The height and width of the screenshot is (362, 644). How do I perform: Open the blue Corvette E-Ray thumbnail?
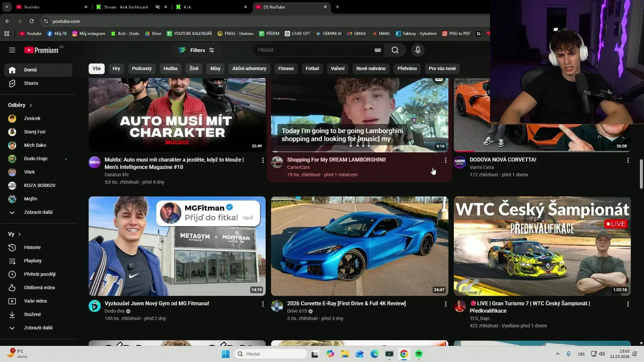(x=360, y=246)
